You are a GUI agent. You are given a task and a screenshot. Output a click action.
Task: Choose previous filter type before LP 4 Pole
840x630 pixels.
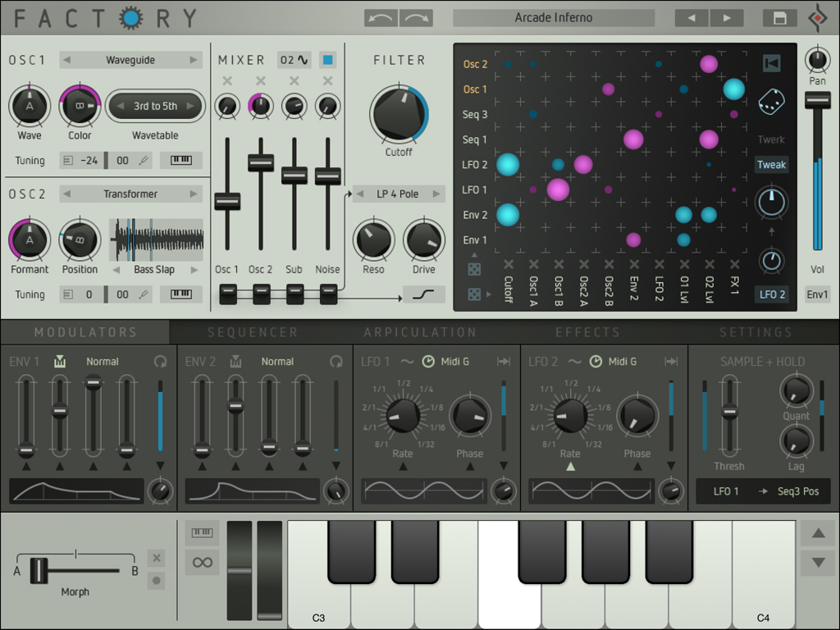tap(360, 194)
